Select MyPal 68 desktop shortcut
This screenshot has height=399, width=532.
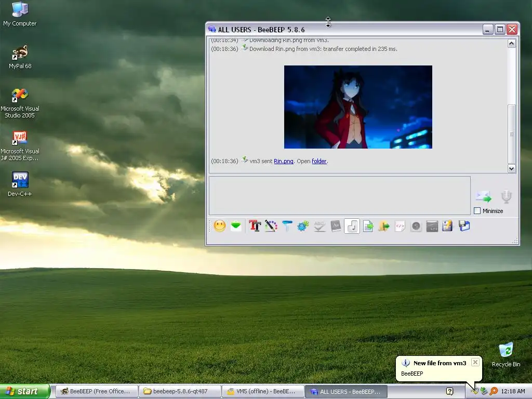pyautogui.click(x=20, y=56)
